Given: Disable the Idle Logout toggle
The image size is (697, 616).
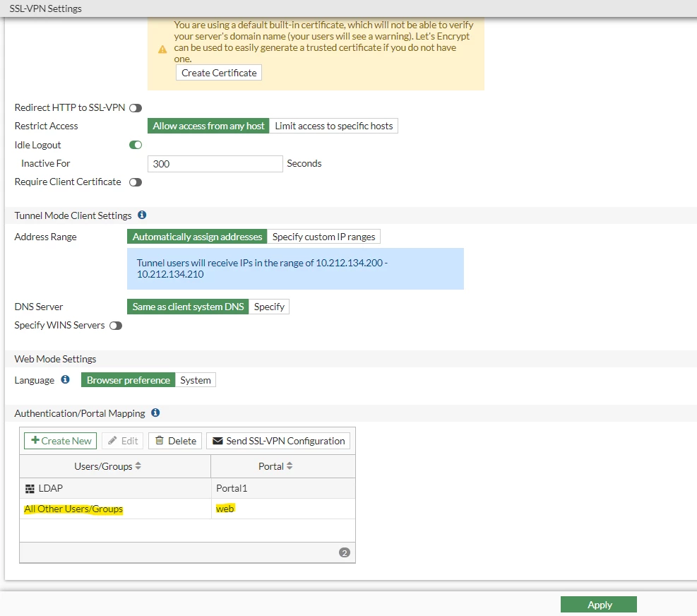Looking at the screenshot, I should [136, 145].
